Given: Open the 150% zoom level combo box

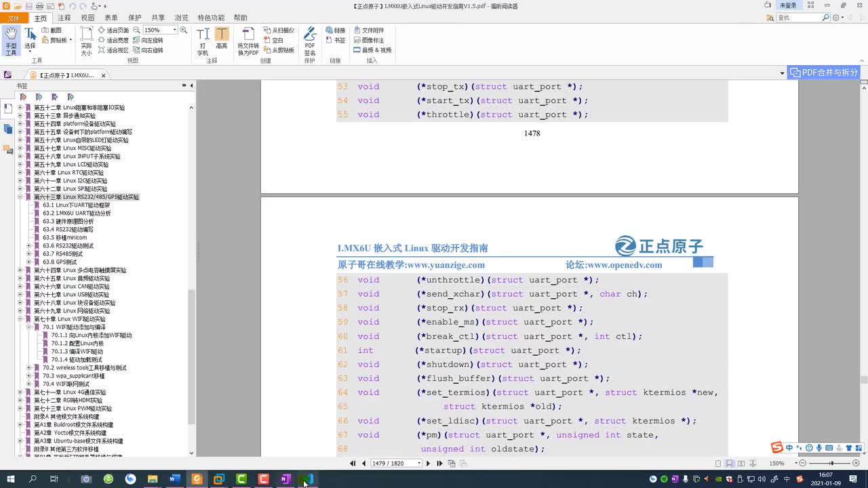Looking at the screenshot, I should coord(160,30).
